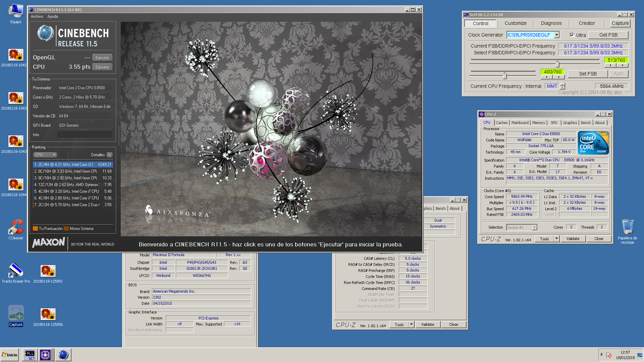Run the CPU test with Ejecutar
The height and width of the screenshot is (362, 644).
tap(102, 67)
